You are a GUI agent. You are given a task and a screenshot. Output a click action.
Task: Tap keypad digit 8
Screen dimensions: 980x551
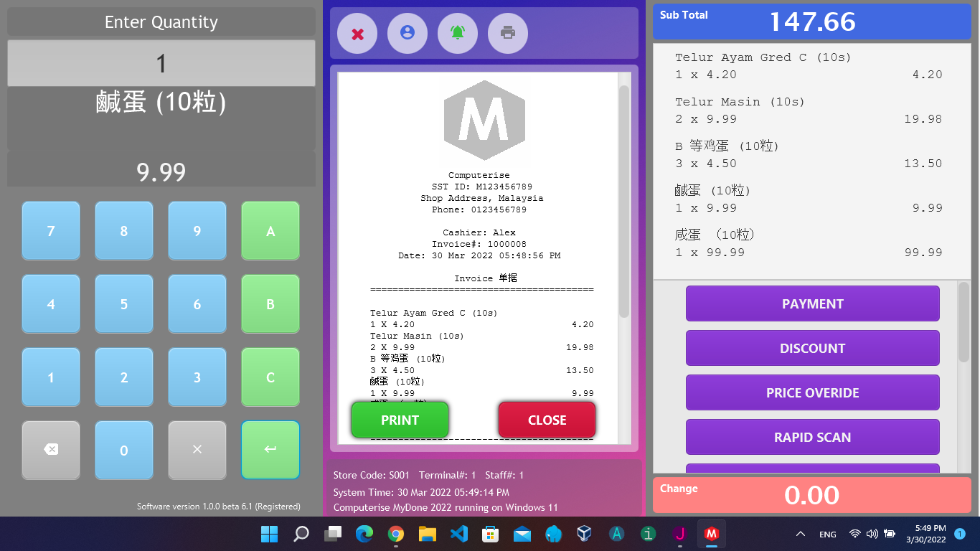point(124,231)
